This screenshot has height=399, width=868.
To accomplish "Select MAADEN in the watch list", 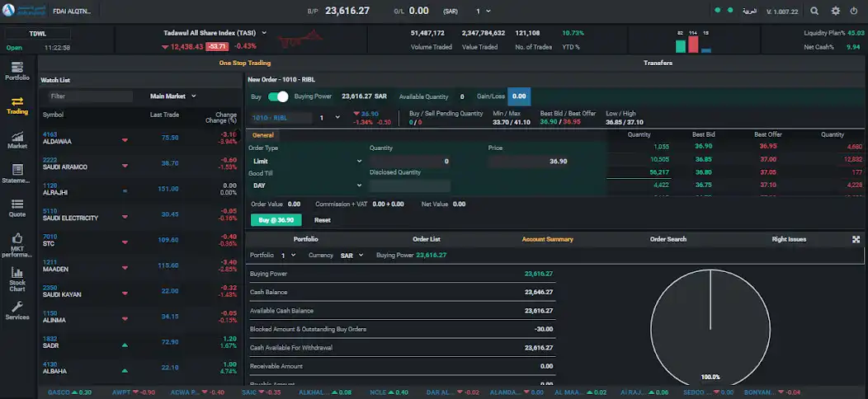I will 140,265.
